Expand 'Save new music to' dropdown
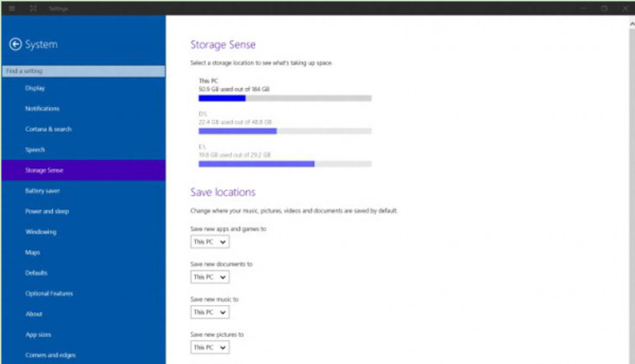 (x=210, y=313)
